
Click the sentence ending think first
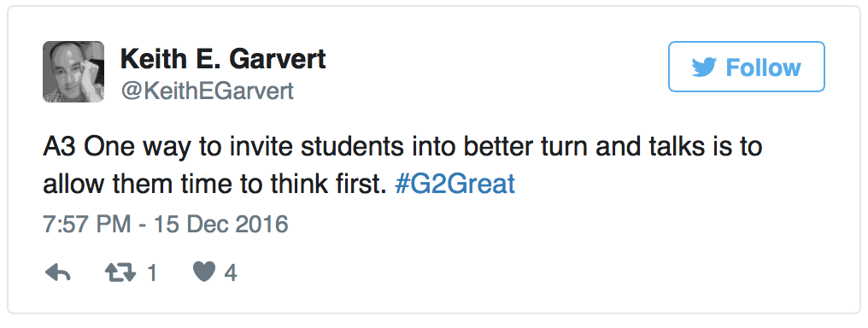(214, 184)
